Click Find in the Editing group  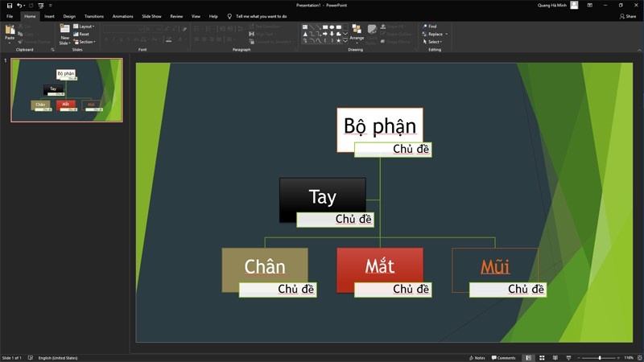tap(432, 27)
